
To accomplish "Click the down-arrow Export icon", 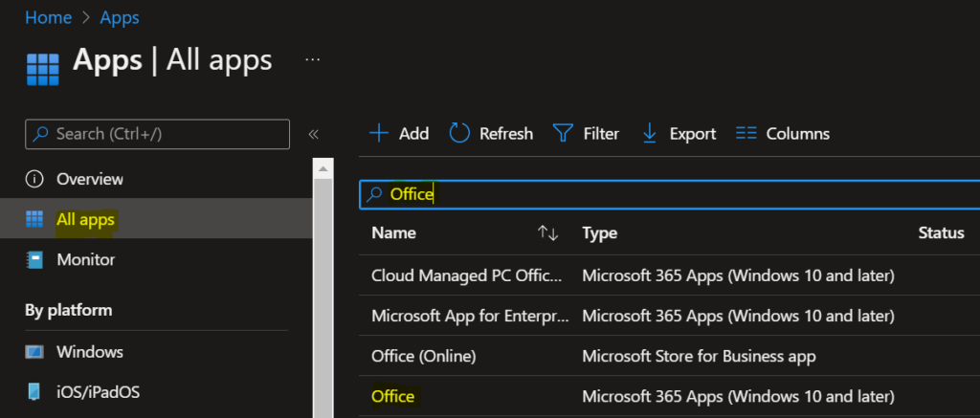I will [x=650, y=134].
